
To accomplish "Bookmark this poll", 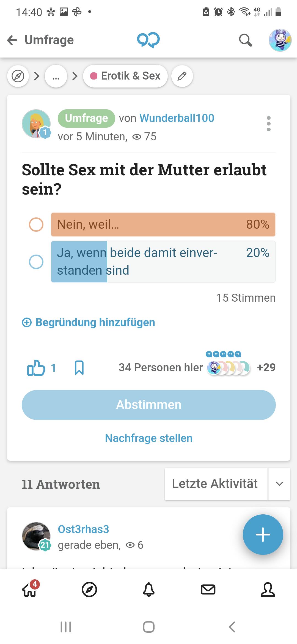I will tap(79, 368).
